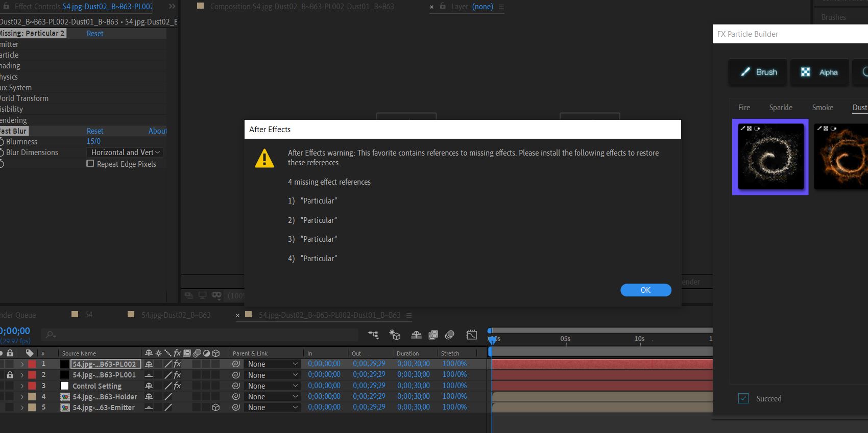Screen dimensions: 868x433
Task: Click the Motion Blur column header icon
Action: (197, 353)
